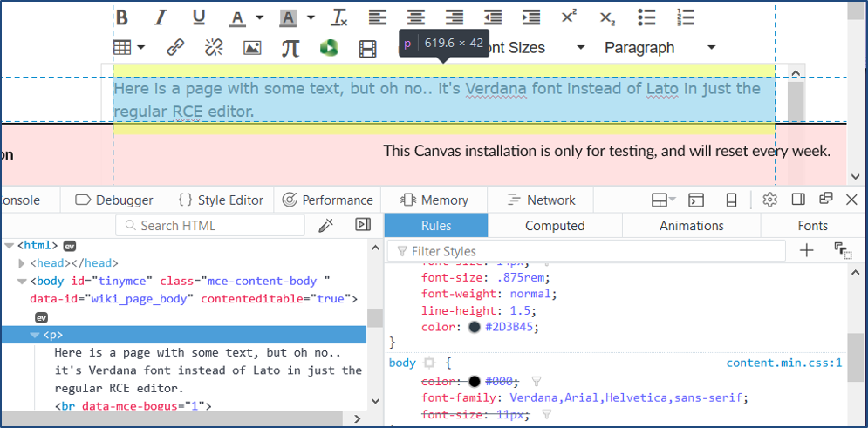Insert media with the film strip icon
Viewport: 868px width, 428px height.
point(367,49)
